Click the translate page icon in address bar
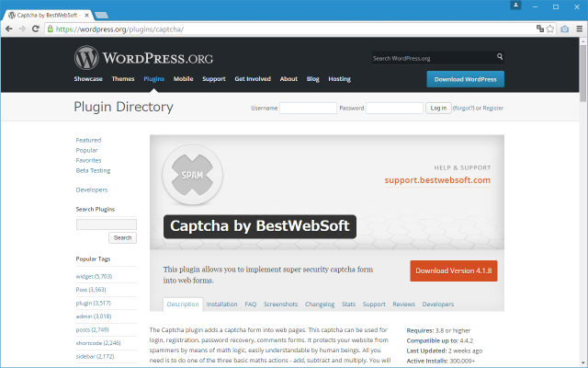Screen dimensions: 588x368 click(x=540, y=29)
